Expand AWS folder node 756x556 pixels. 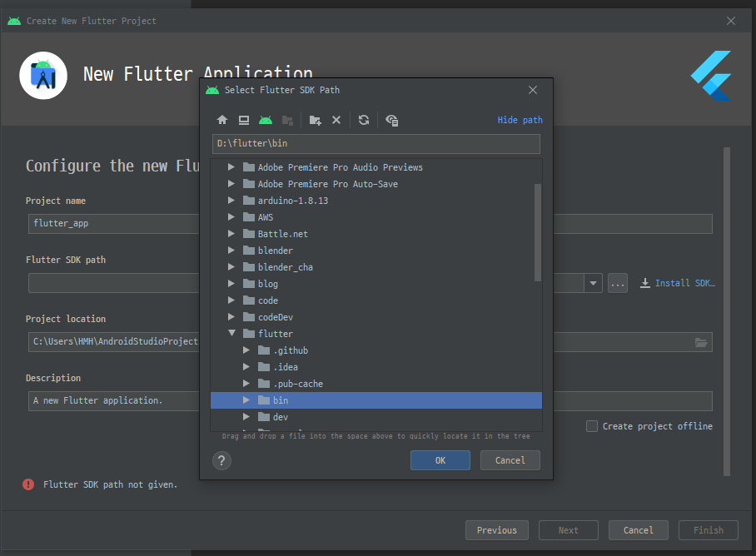231,216
